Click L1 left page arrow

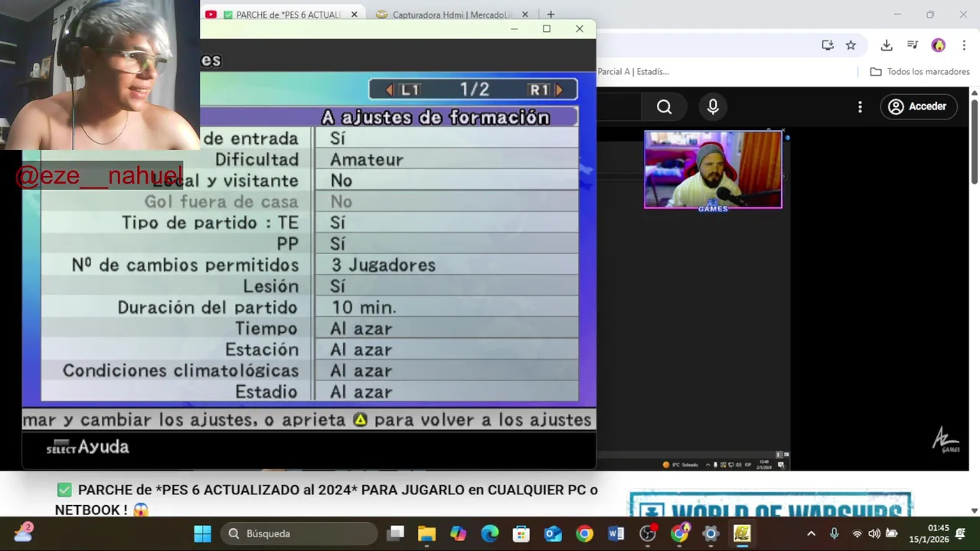click(x=390, y=90)
